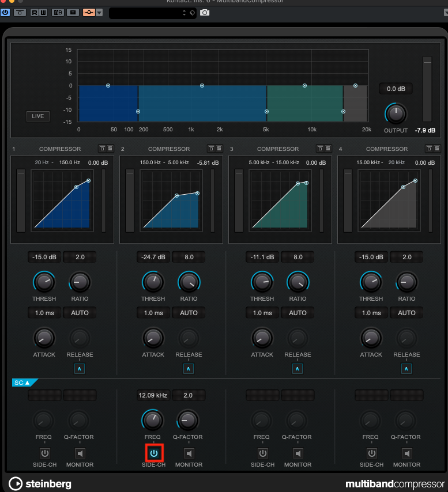Click the Copy A to B settings icon

coord(73,13)
